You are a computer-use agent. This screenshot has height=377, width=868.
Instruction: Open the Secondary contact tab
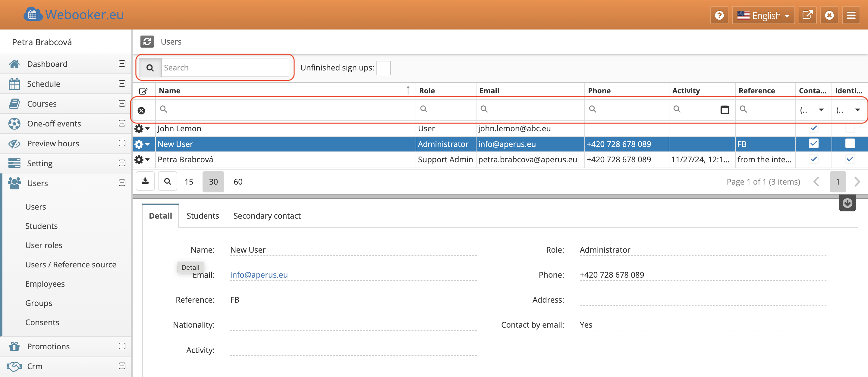coord(267,216)
